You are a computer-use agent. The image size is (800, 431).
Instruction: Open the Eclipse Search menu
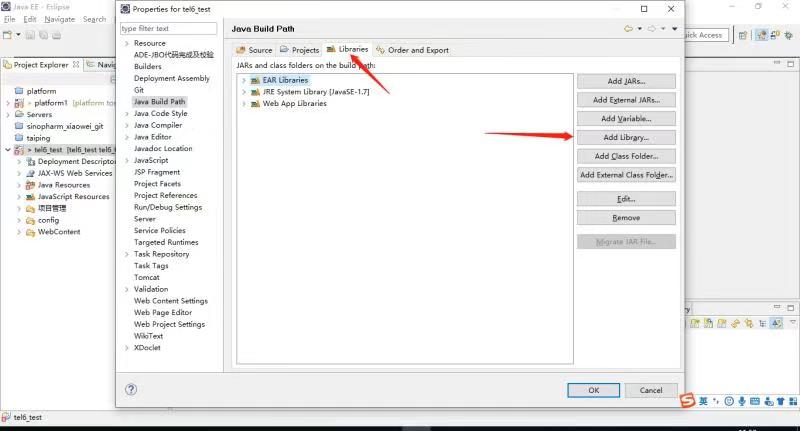point(94,19)
